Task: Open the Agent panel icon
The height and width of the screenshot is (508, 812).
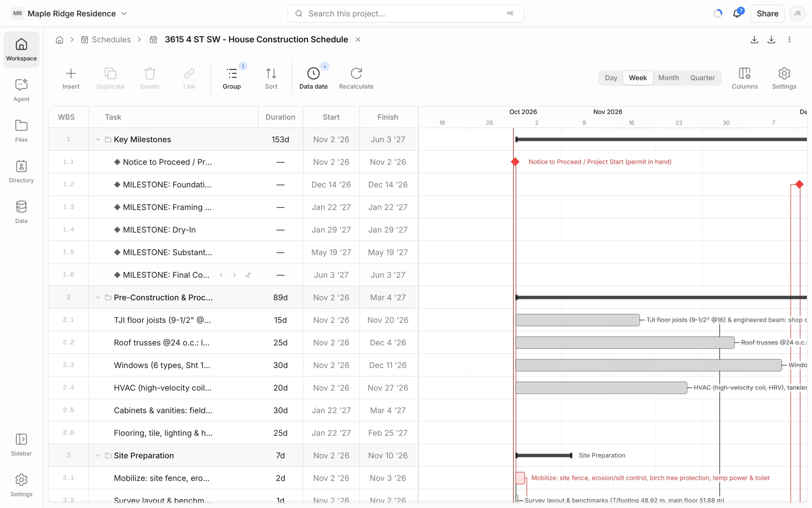Action: coord(21,90)
